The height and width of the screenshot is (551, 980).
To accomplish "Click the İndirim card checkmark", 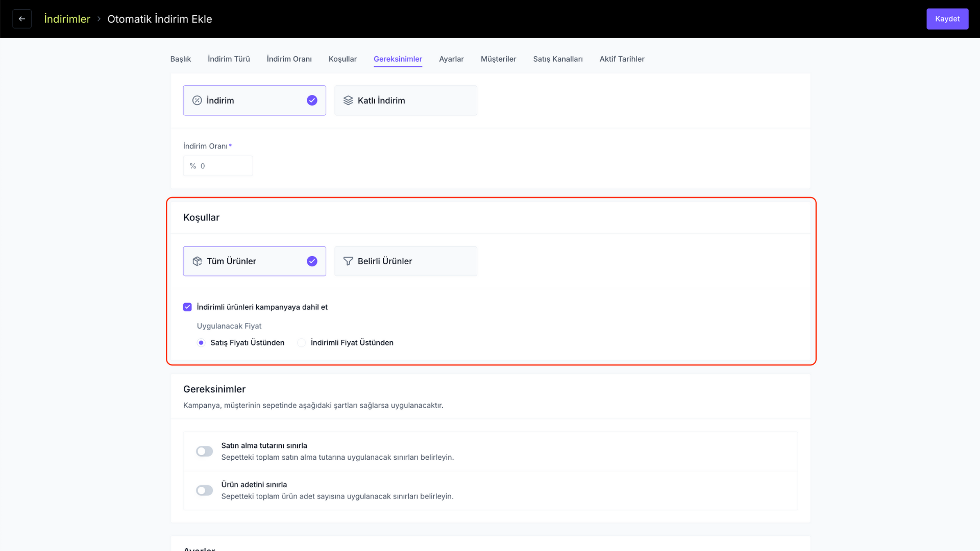I will point(312,101).
